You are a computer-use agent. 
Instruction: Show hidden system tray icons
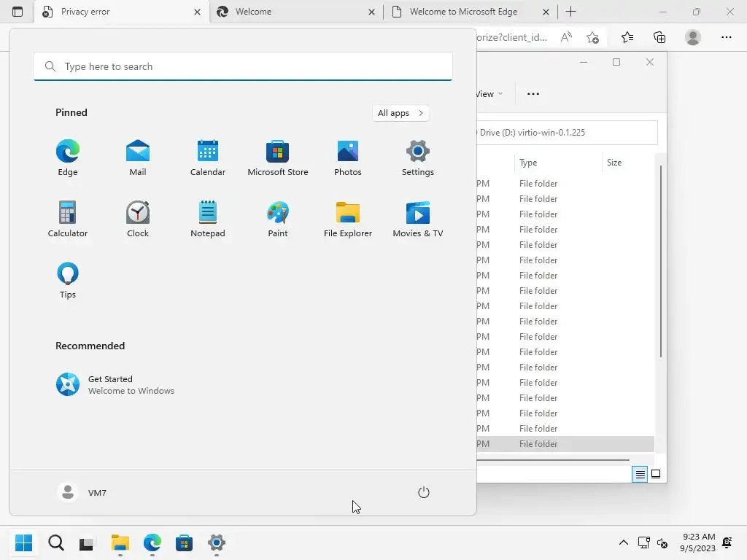(623, 542)
